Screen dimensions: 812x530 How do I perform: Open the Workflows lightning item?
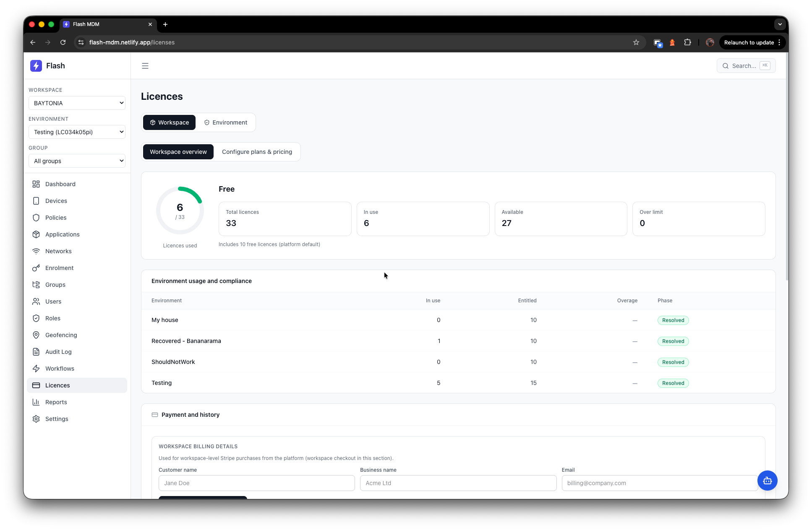click(59, 369)
